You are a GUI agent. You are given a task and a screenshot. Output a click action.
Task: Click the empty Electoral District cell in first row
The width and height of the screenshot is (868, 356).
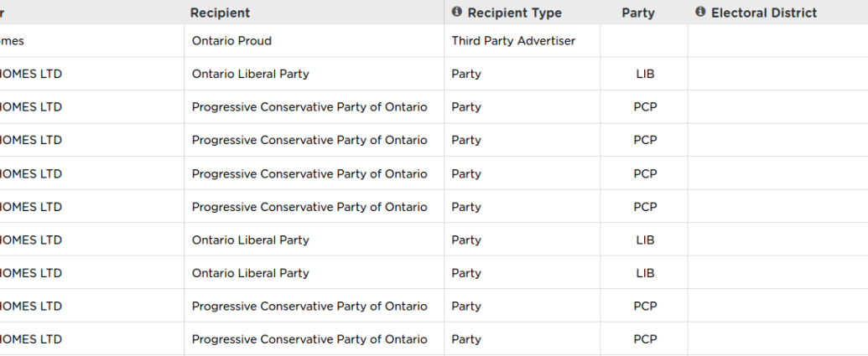click(x=777, y=41)
